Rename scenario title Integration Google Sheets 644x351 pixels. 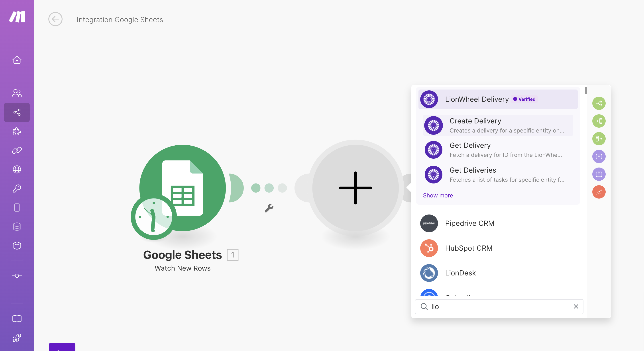point(120,19)
